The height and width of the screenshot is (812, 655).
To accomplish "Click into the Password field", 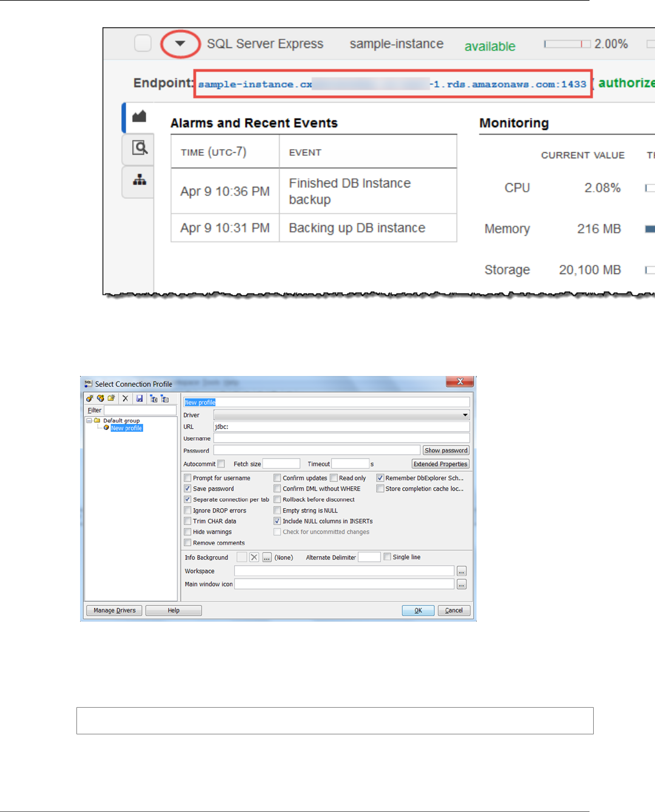I will pyautogui.click(x=317, y=450).
